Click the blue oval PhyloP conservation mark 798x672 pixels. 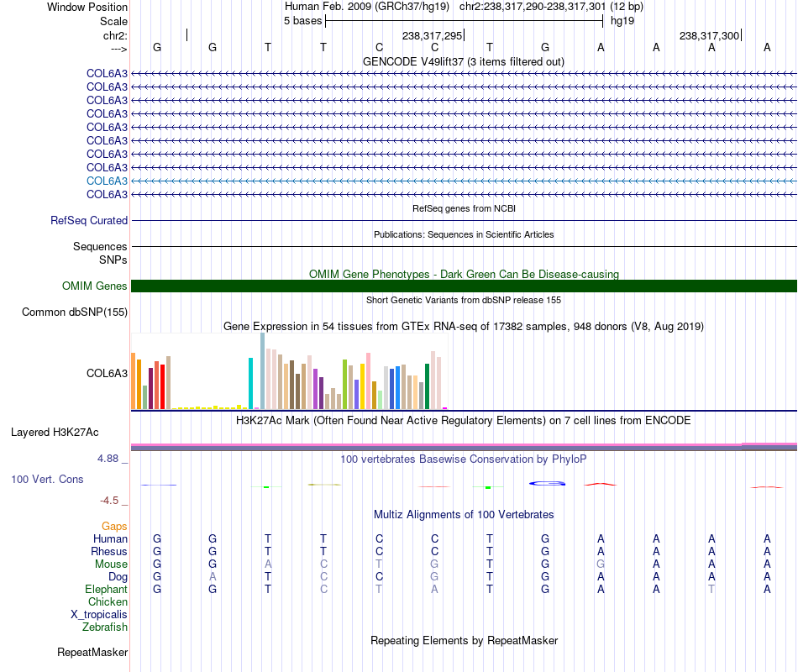coord(547,483)
